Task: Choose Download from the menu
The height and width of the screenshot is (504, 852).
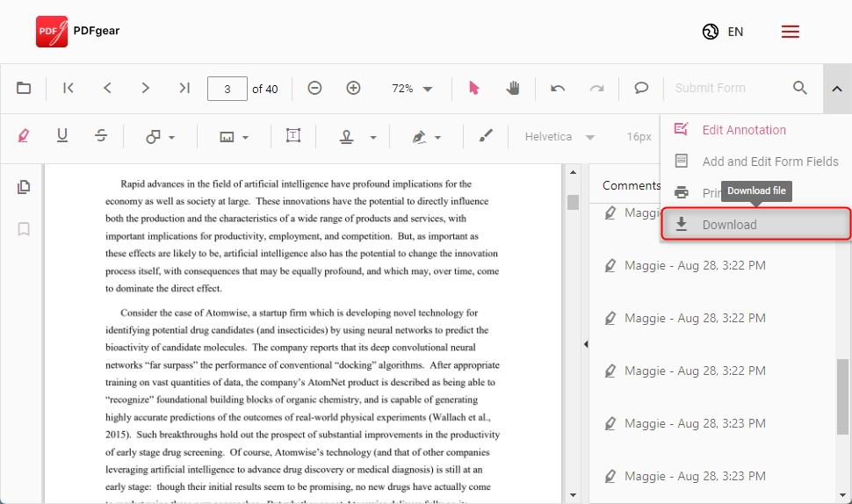Action: click(x=729, y=225)
